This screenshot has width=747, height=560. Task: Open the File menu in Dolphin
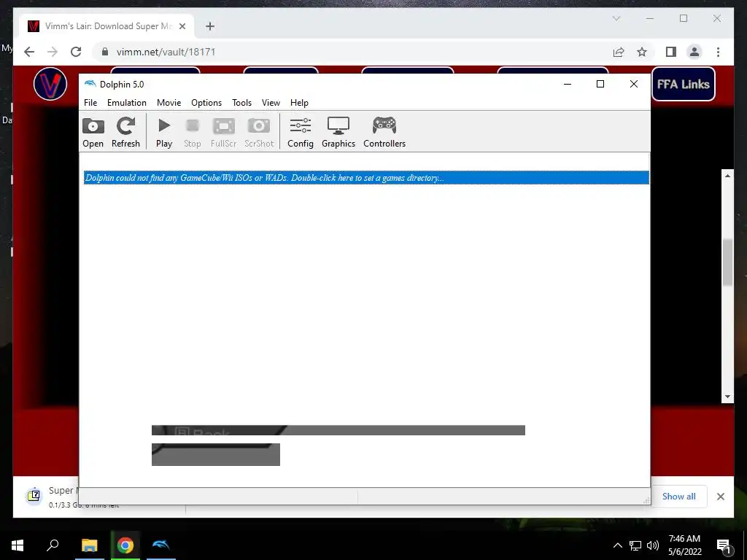coord(90,102)
